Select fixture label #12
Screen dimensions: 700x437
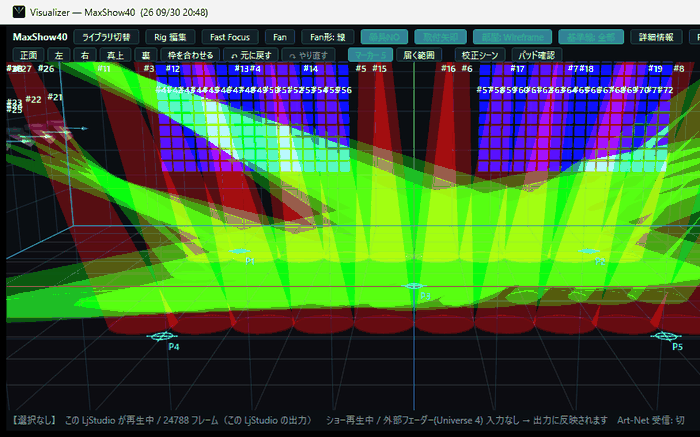pos(173,69)
